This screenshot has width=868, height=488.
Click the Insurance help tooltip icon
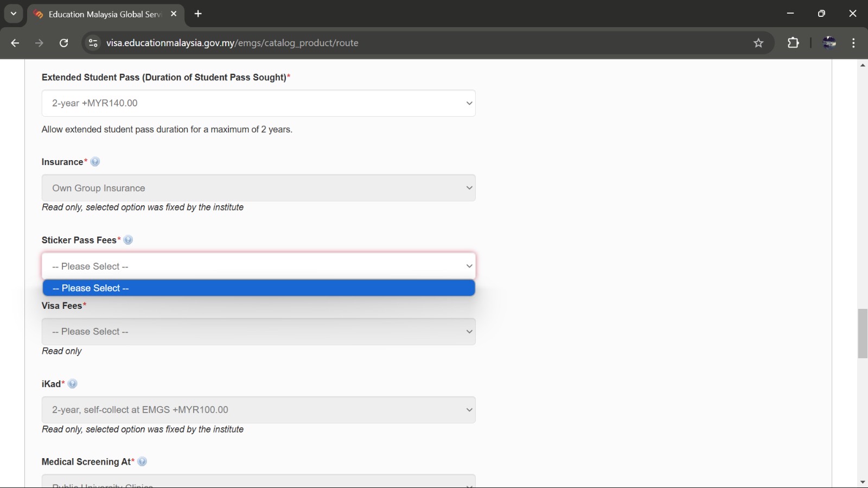pos(95,162)
